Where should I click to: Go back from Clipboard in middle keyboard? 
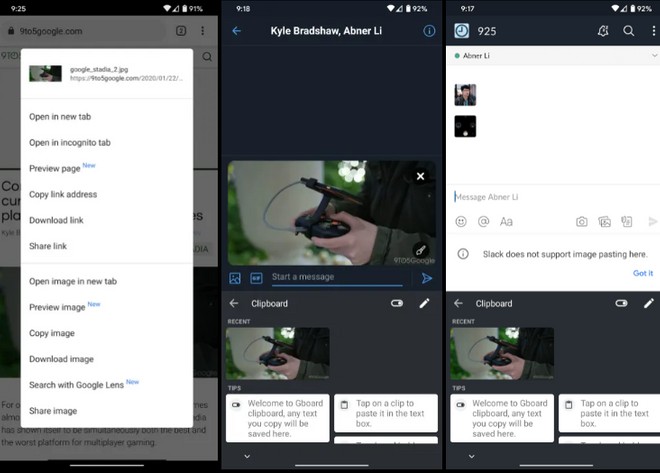[x=234, y=303]
